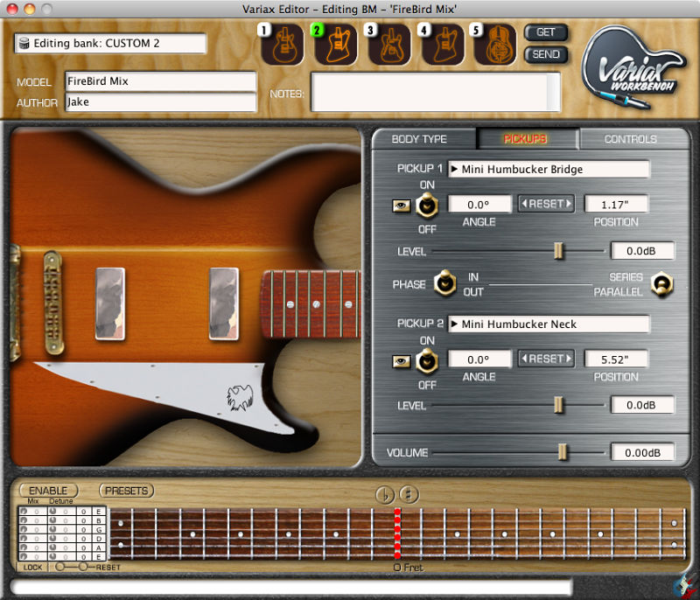Flip the Phase IN/OUT switch
Image resolution: width=700 pixels, height=600 pixels.
(x=444, y=283)
